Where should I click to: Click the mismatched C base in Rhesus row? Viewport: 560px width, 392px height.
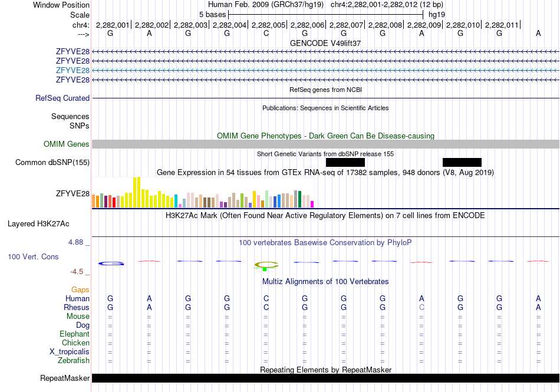(x=421, y=307)
